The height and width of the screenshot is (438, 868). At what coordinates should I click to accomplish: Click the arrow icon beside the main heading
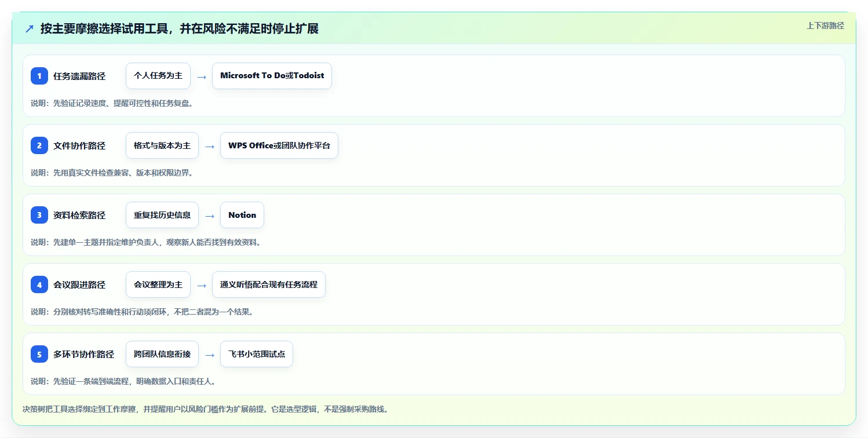[30, 29]
